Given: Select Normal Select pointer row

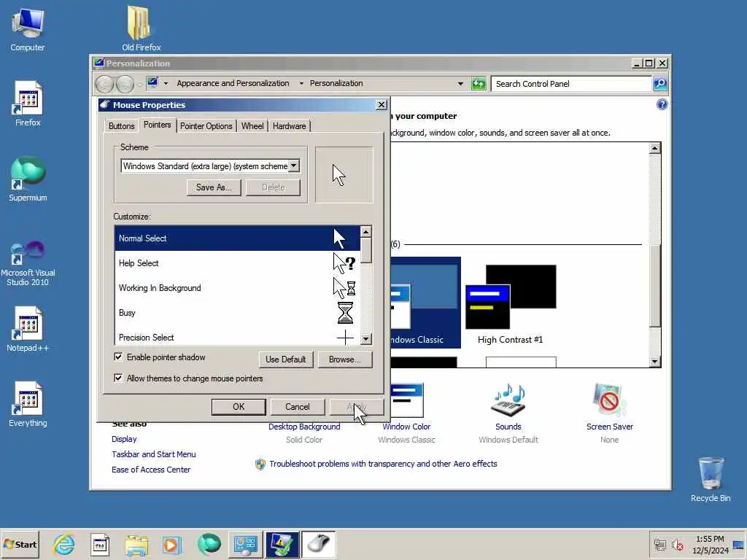Looking at the screenshot, I should (237, 238).
